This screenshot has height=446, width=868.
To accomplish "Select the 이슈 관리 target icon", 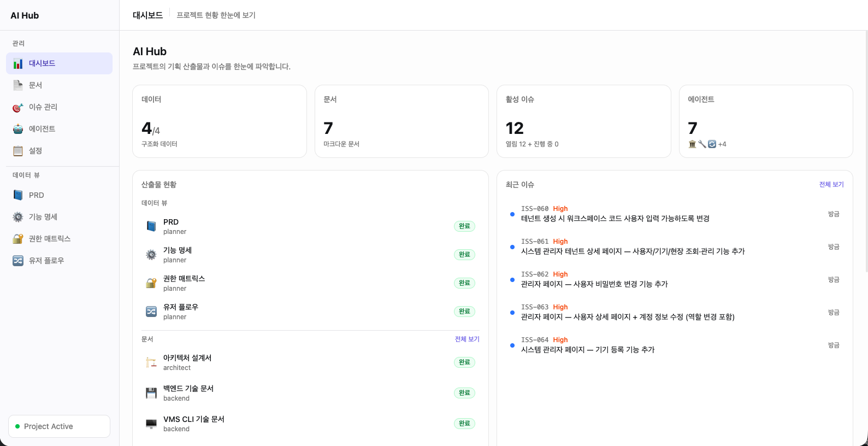I will (18, 107).
